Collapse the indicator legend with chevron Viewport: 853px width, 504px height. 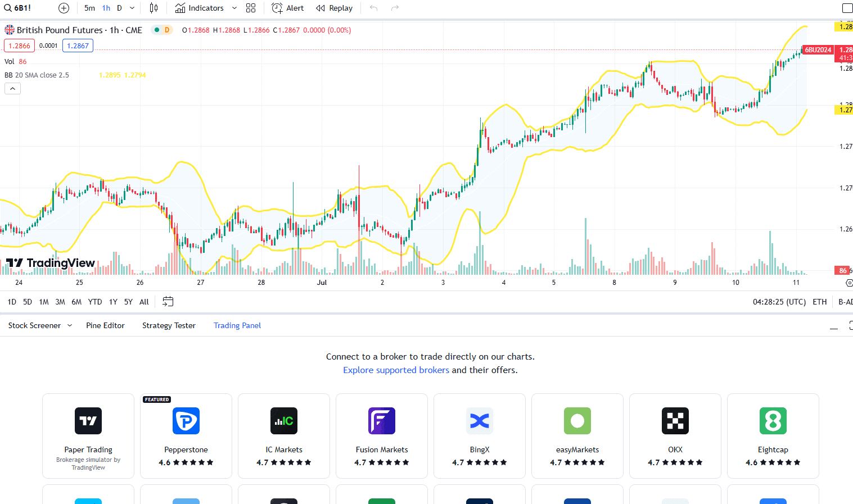(12, 88)
